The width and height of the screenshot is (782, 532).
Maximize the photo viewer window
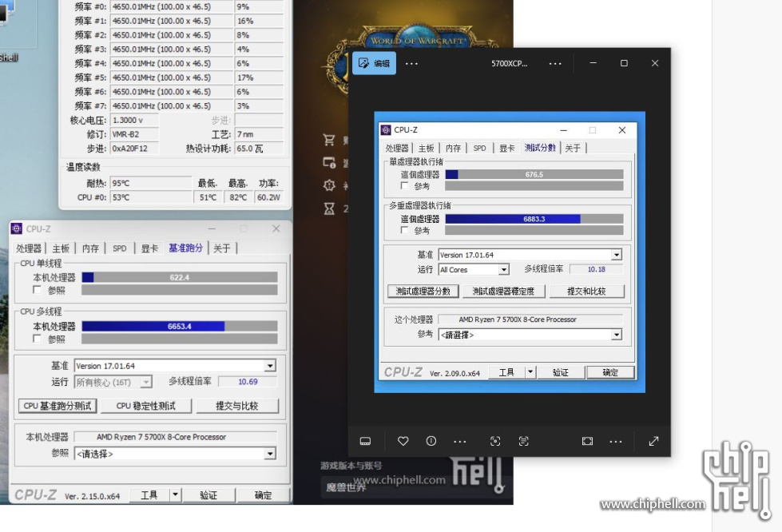pyautogui.click(x=624, y=63)
